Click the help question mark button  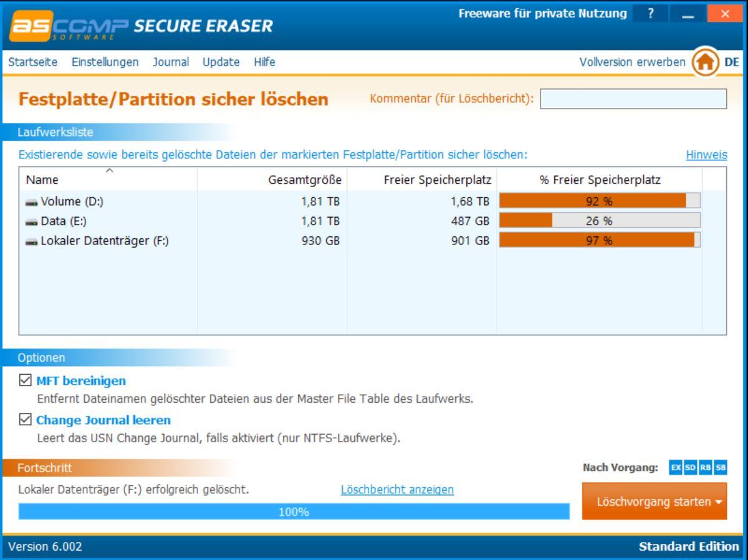click(x=650, y=13)
